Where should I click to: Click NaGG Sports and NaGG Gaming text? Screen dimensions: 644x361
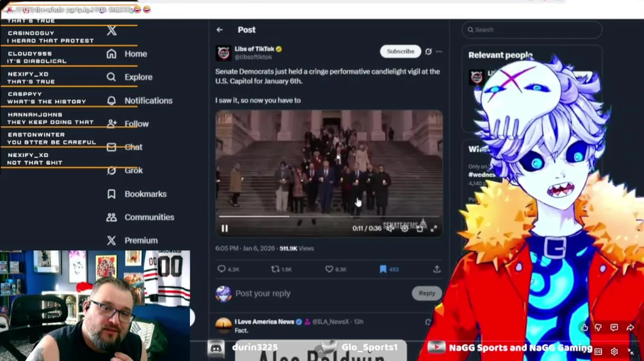pos(521,347)
